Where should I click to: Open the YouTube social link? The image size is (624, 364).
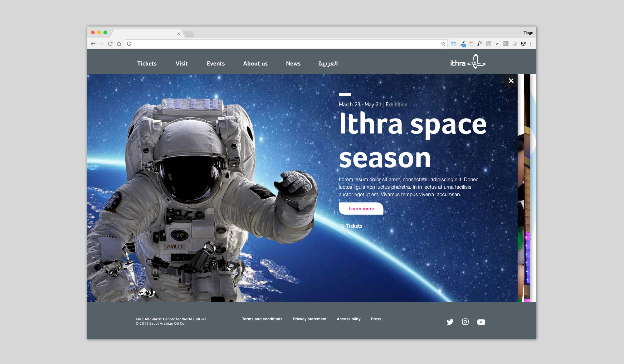point(481,322)
